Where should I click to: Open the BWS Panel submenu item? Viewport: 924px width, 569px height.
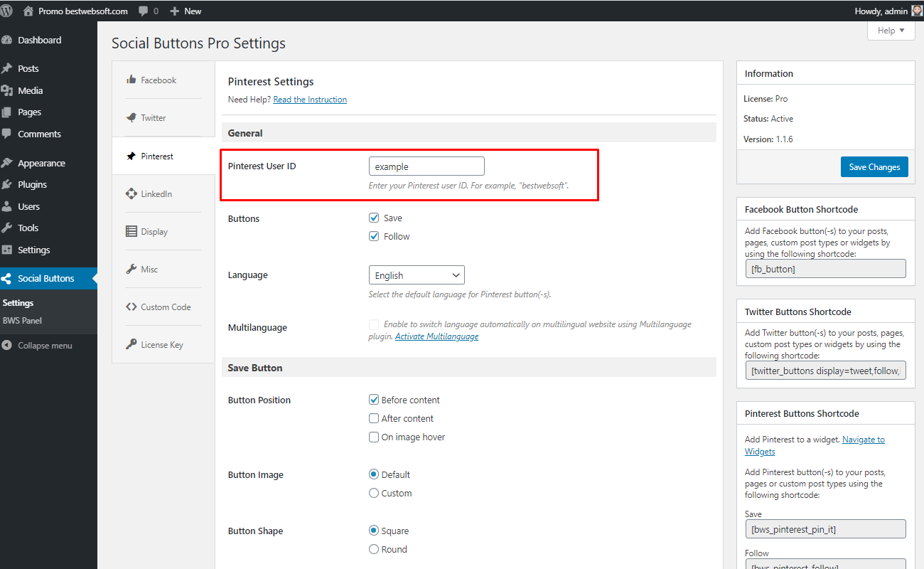22,320
